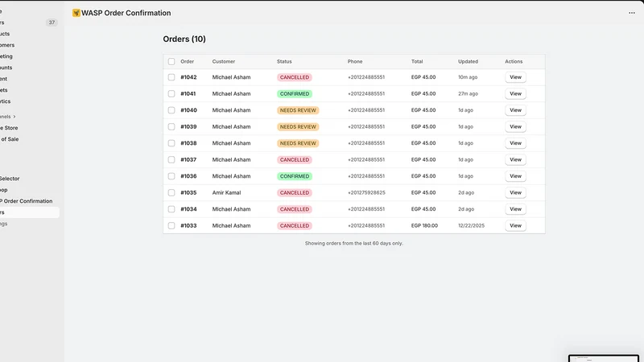
Task: Click NEEDS REVIEW badge on order #1040
Action: pos(298,110)
